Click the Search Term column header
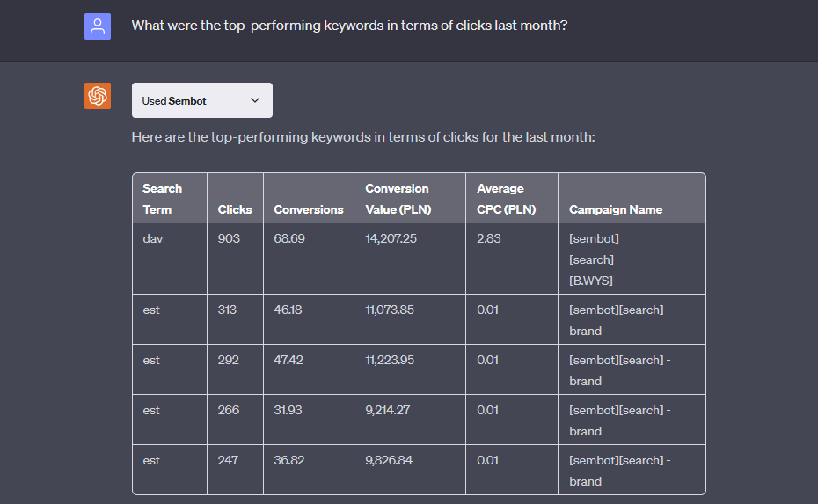Viewport: 818px width, 504px height. click(x=162, y=199)
